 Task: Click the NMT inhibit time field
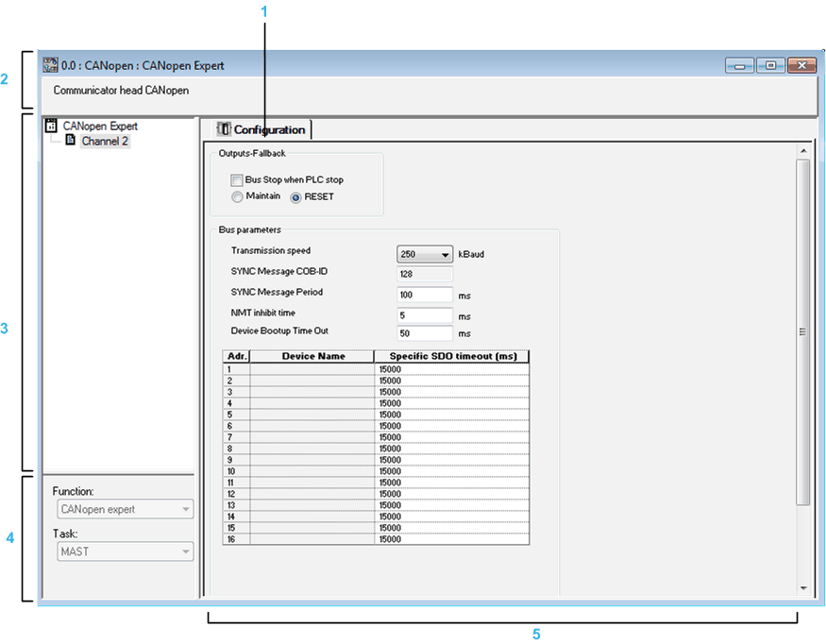click(424, 315)
